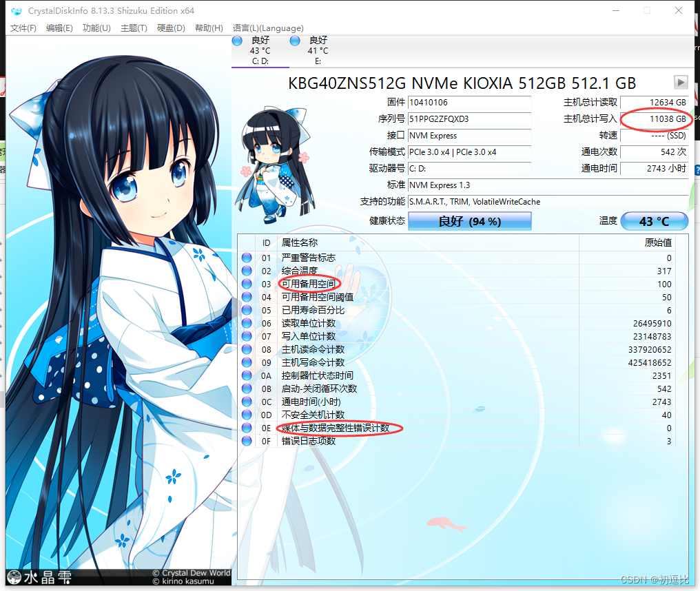
Task: Click status orb for 0E 媒体与数据完整性错误计数
Action: pyautogui.click(x=247, y=428)
